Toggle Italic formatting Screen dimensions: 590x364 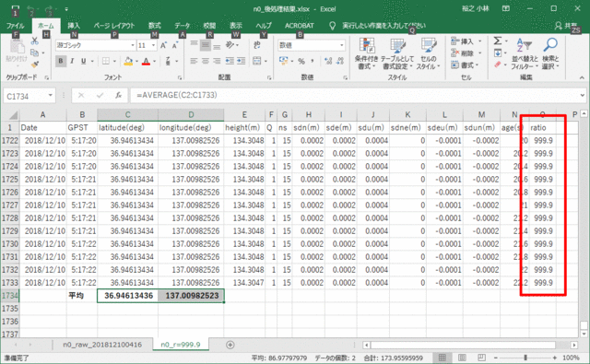72,61
